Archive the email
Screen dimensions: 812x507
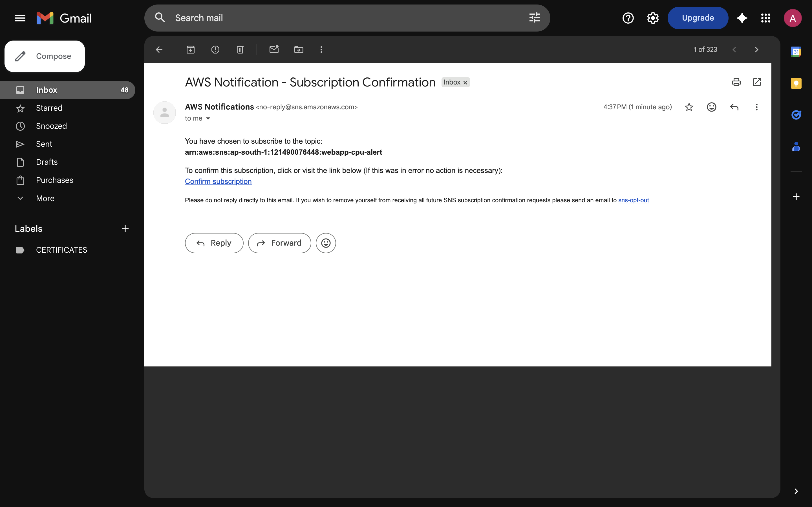pos(191,49)
